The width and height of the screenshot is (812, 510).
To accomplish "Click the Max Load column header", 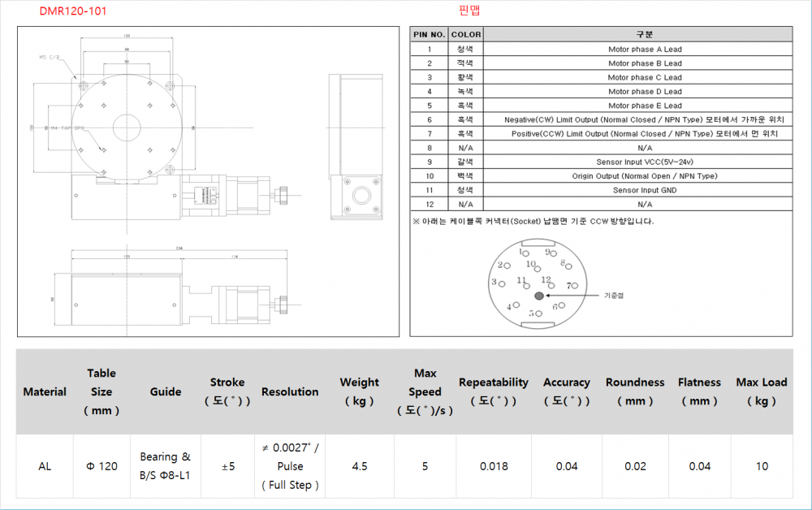I will click(761, 391).
